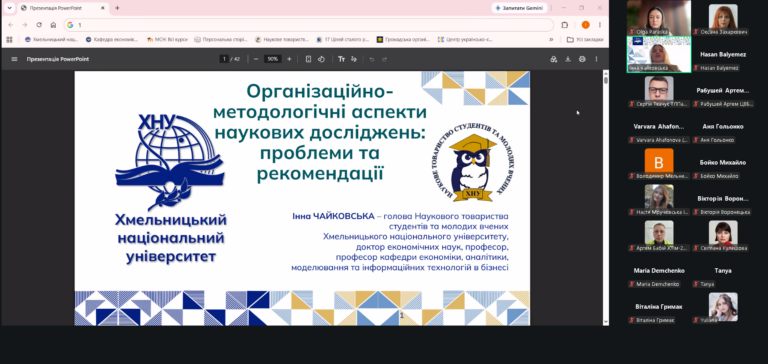Click the 90% zoom level field

click(272, 59)
